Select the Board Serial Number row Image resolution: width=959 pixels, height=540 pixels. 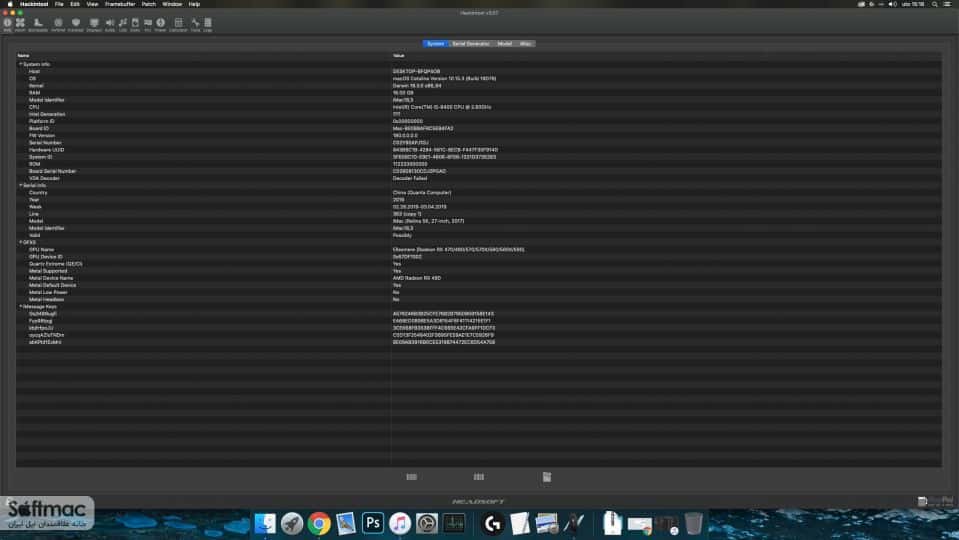tap(479, 171)
